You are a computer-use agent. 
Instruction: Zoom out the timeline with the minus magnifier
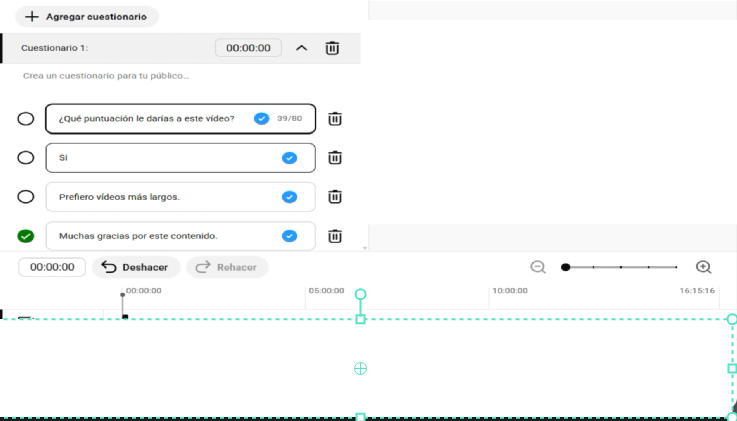(x=538, y=267)
